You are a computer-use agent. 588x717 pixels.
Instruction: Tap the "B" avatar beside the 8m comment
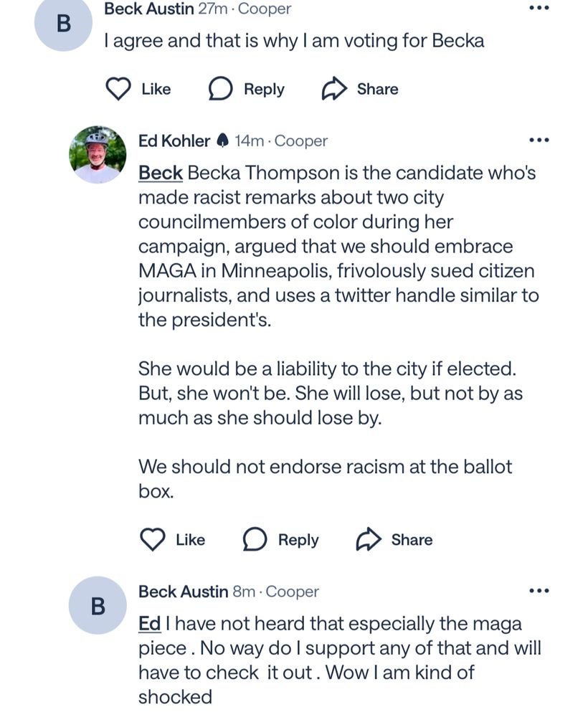point(98,606)
